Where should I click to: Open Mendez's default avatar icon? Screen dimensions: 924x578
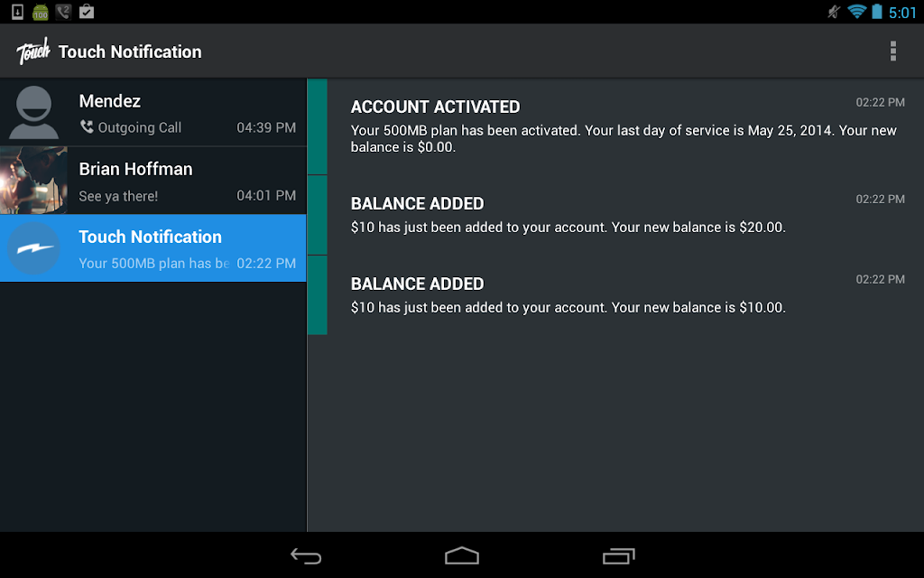tap(33, 112)
